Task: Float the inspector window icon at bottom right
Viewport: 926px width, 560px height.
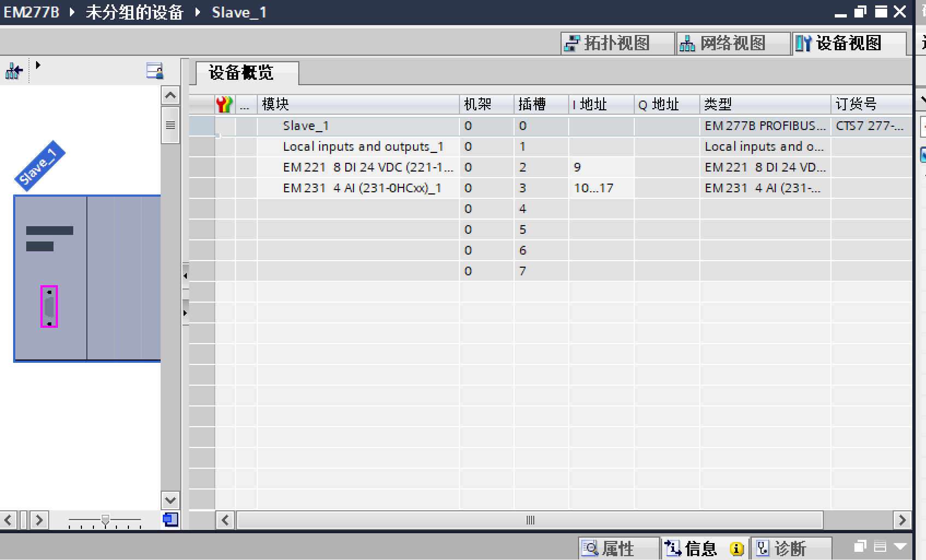Action: [860, 546]
